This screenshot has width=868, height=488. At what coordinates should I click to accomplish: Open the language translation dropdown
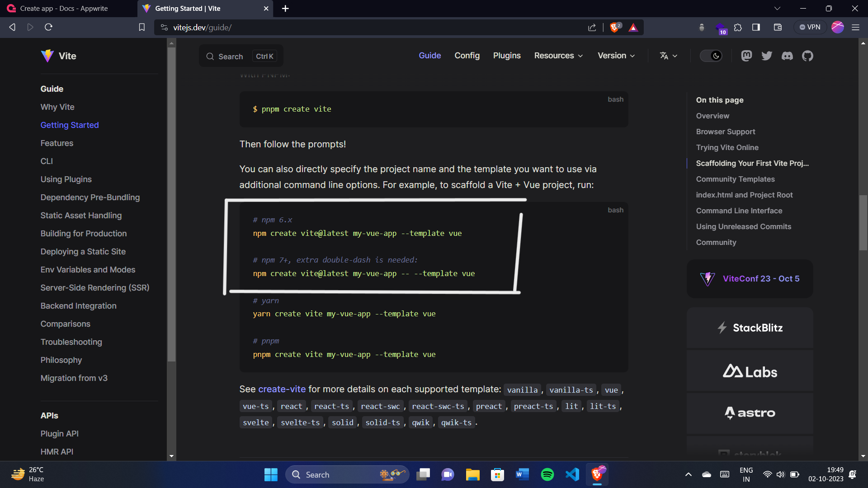point(668,56)
